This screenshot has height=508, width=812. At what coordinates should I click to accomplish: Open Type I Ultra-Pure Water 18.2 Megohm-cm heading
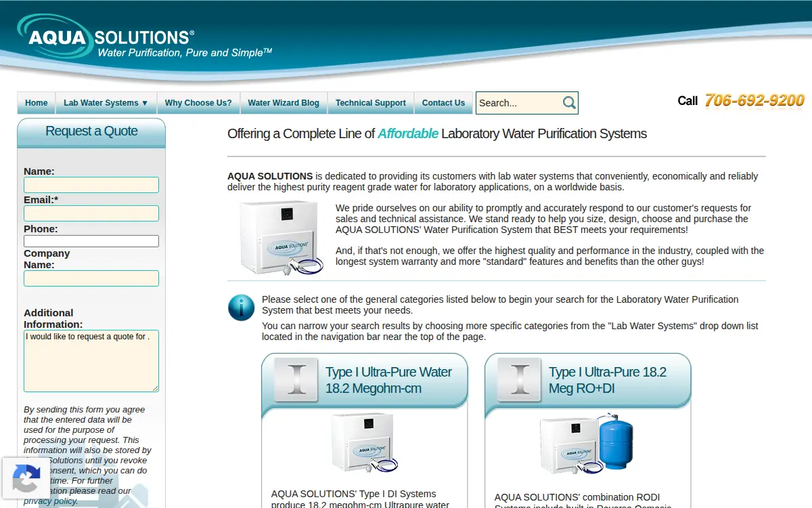point(388,380)
